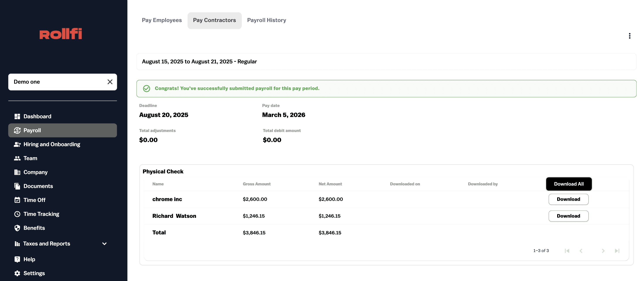Click the Time Off calendar icon
644x281 pixels.
tap(17, 200)
